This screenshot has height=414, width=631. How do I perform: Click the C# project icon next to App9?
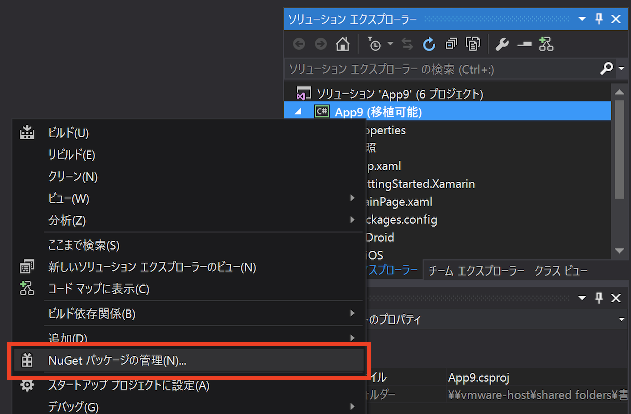(322, 111)
